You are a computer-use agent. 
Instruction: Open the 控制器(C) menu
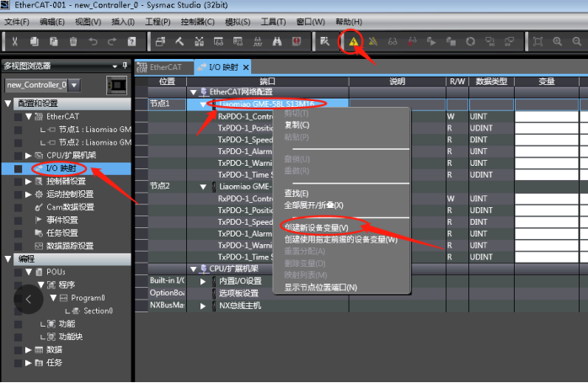click(x=198, y=22)
